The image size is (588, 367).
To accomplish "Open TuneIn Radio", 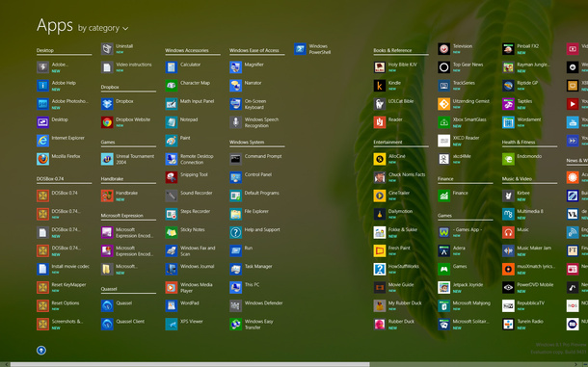I will pyautogui.click(x=522, y=325).
